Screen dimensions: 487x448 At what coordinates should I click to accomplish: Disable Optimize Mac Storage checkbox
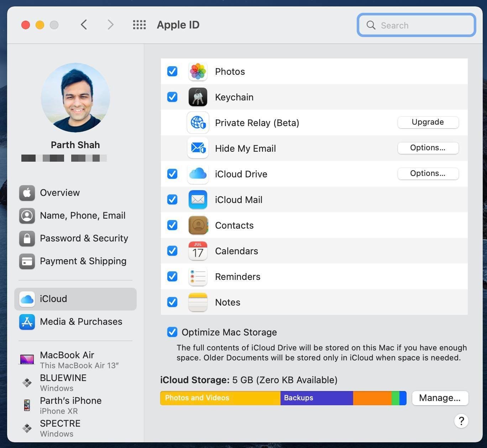pyautogui.click(x=172, y=332)
